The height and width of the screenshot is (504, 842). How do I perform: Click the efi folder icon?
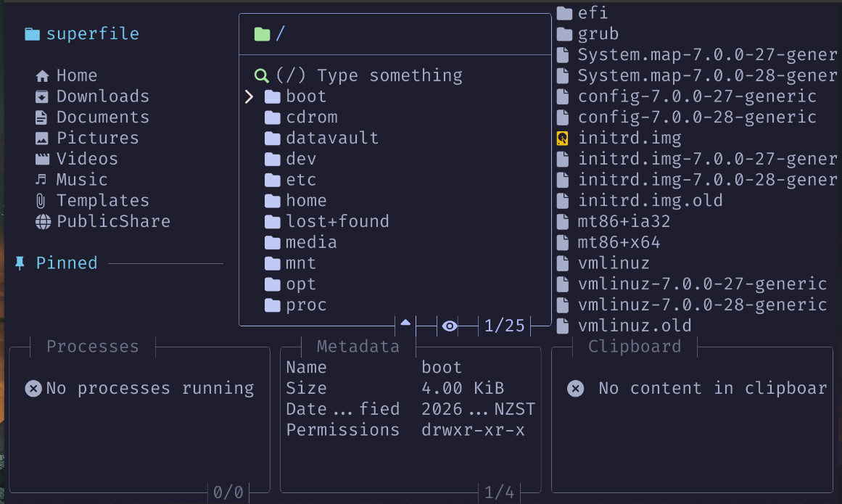[564, 13]
